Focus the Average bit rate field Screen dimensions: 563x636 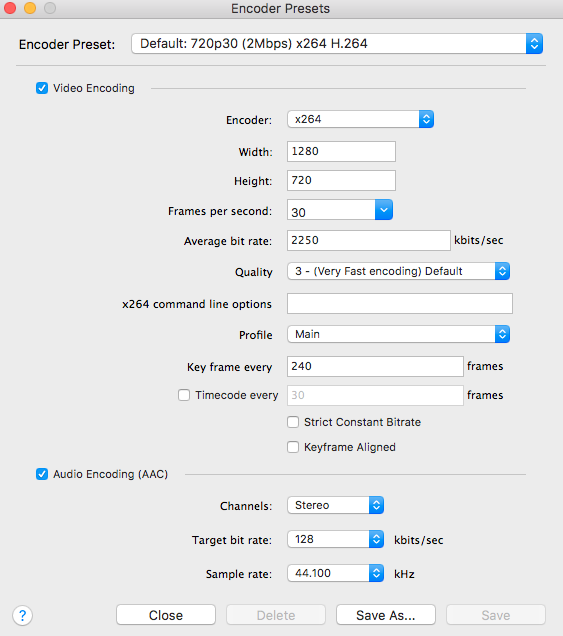pos(369,240)
